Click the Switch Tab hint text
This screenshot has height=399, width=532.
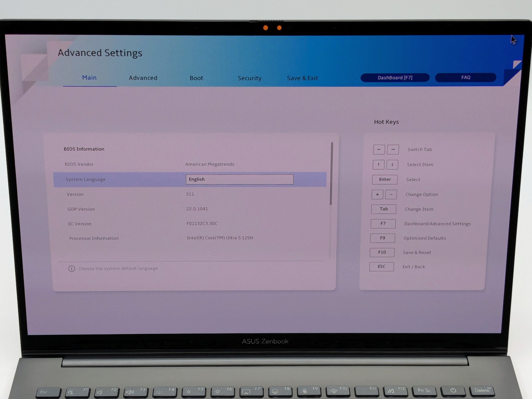point(420,150)
